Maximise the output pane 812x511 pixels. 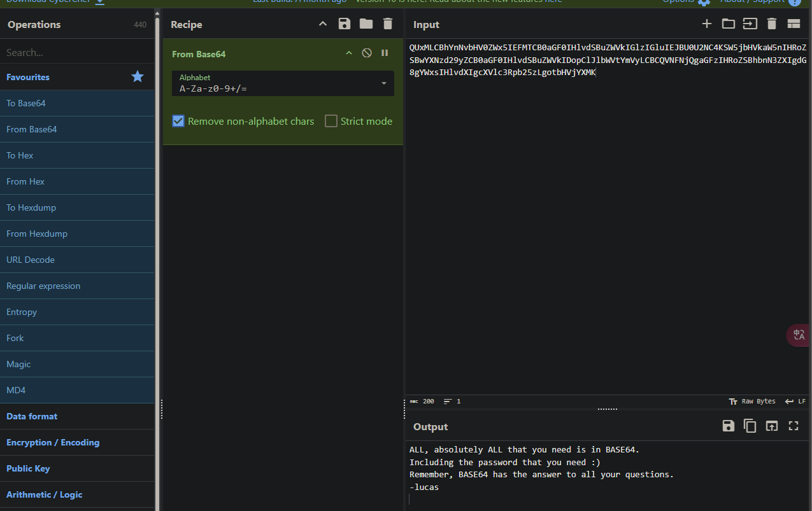click(794, 426)
